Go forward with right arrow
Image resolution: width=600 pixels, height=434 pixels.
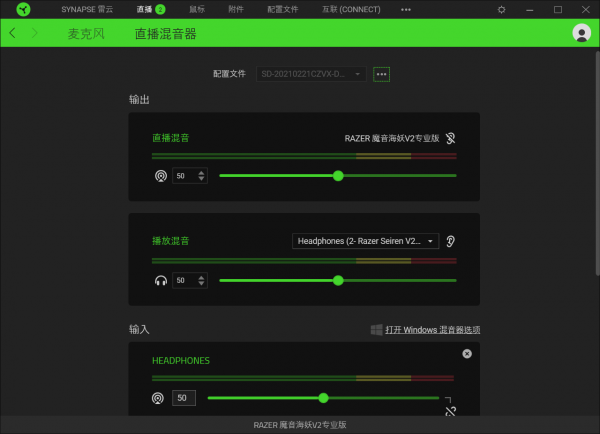35,33
